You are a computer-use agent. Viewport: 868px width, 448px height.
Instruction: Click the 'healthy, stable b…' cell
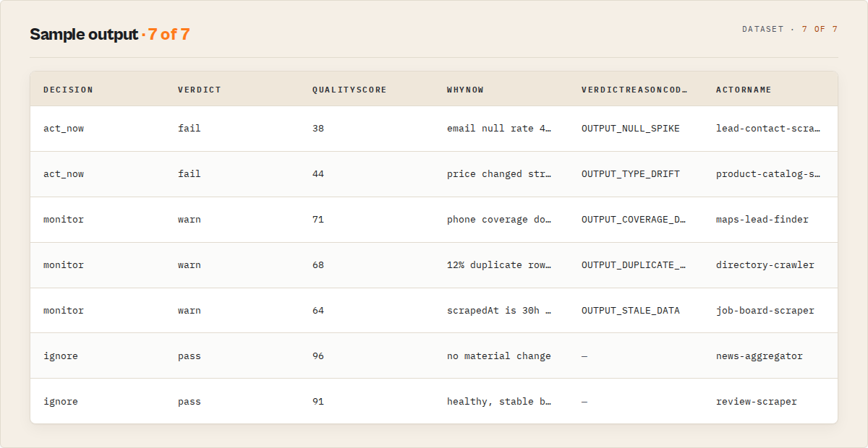tap(500, 402)
